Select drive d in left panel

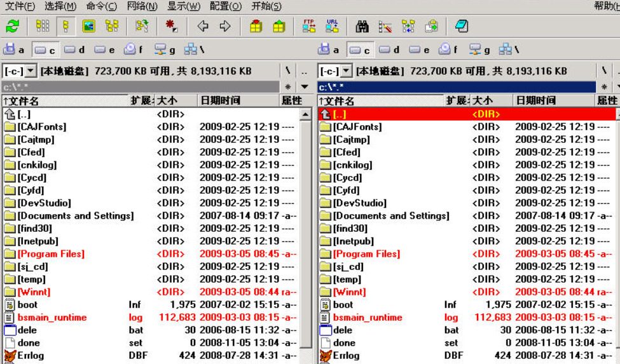coord(74,50)
